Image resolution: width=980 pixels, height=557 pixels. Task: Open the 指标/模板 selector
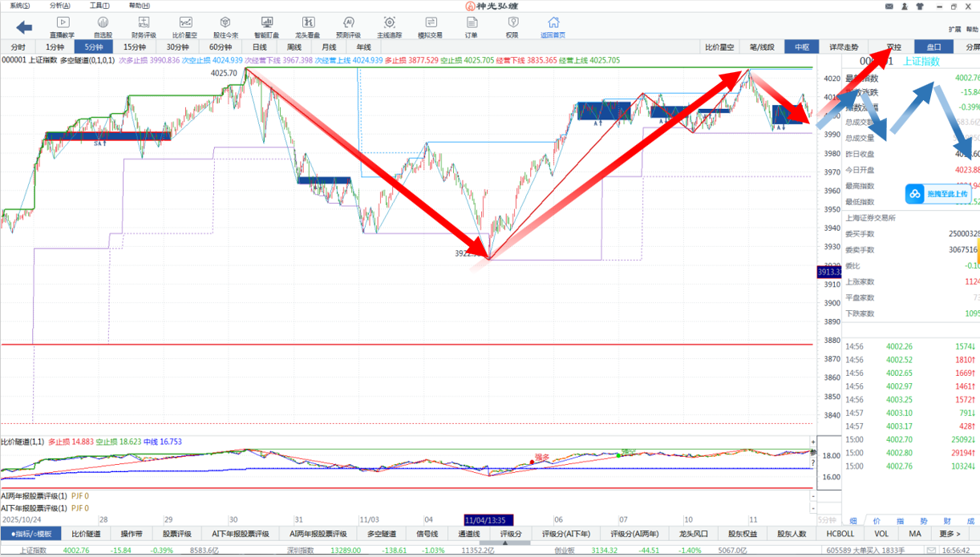pos(31,534)
